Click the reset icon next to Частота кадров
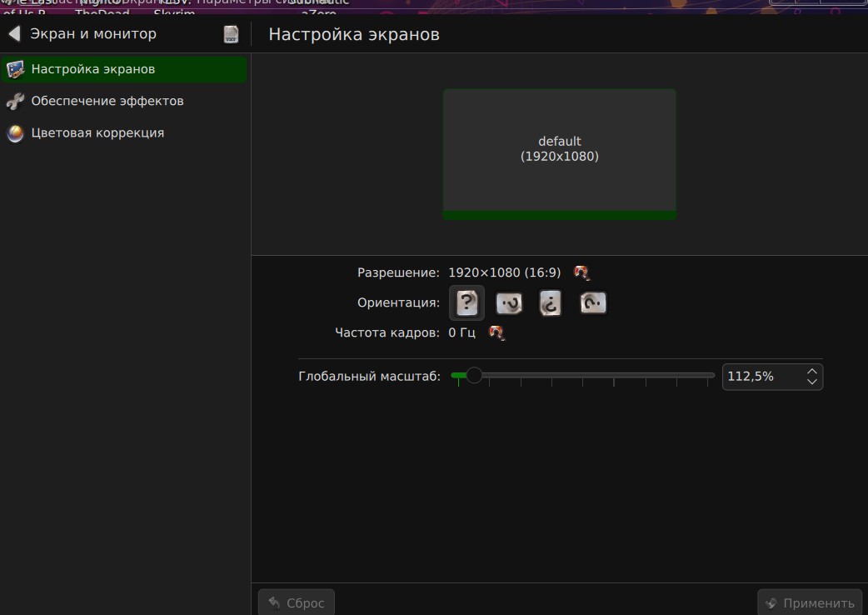Screen dimensions: 868x615 click(496, 332)
